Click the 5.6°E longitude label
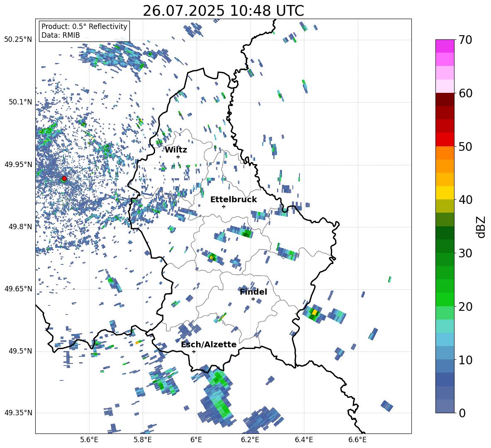Image resolution: width=491 pixels, height=448 pixels. 89,440
